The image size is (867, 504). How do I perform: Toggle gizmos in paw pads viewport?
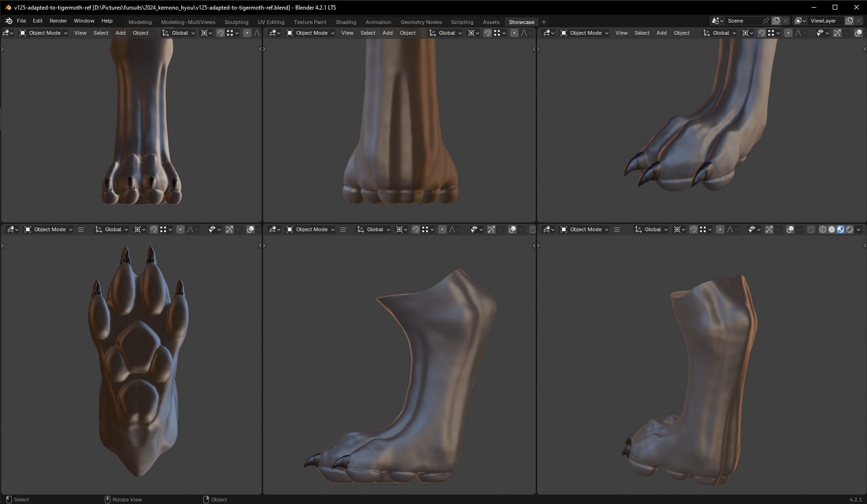(x=229, y=230)
